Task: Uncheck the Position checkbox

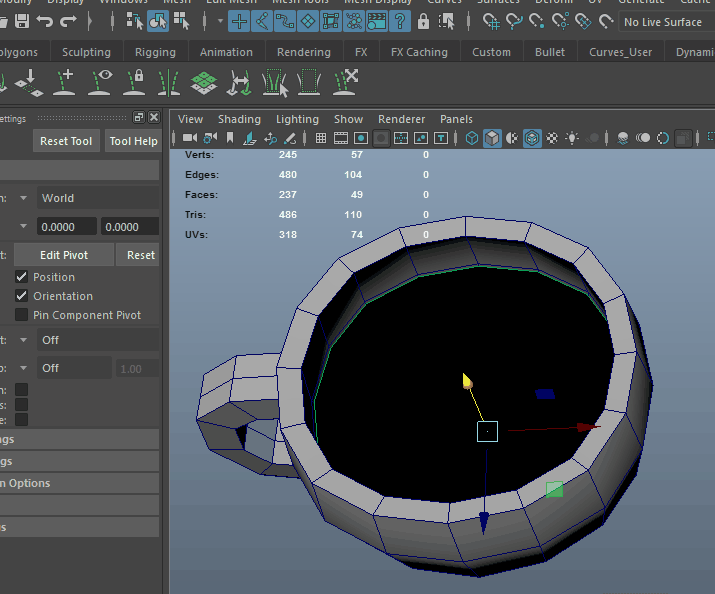Action: (x=21, y=277)
